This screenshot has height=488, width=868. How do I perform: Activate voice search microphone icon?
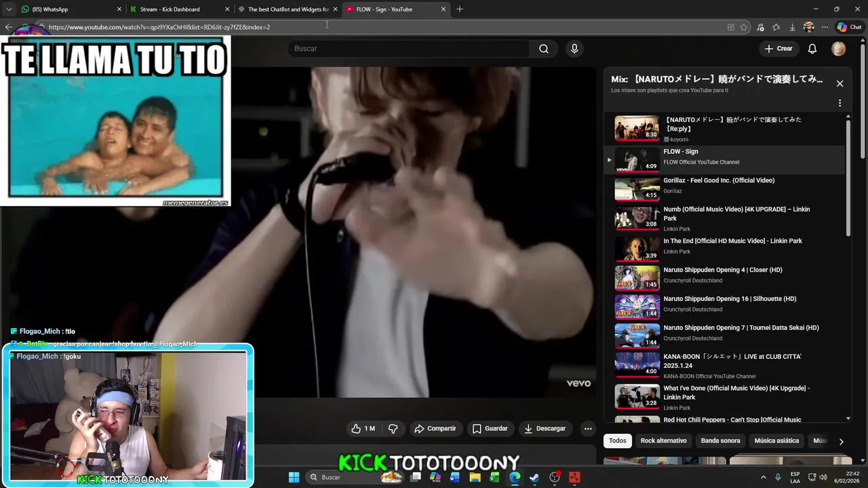(x=574, y=49)
